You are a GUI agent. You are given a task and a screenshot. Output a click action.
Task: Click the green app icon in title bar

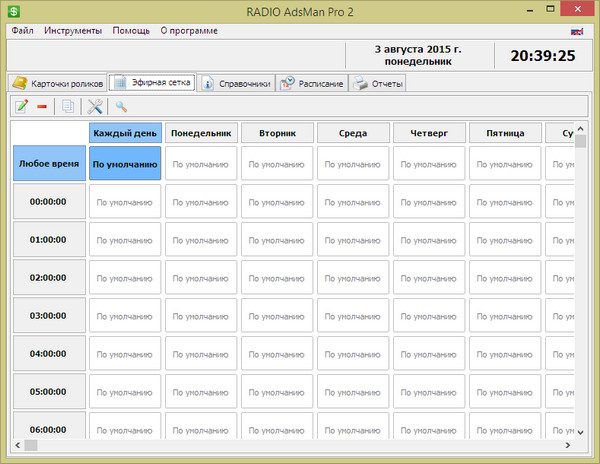(12, 9)
